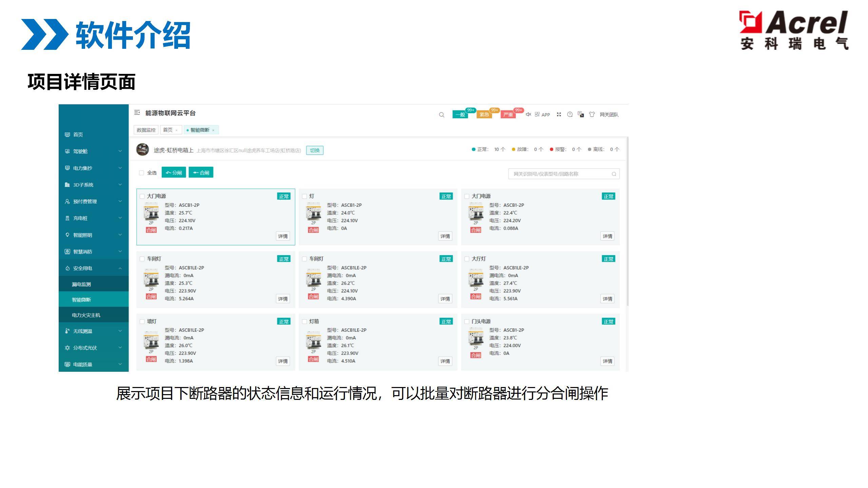The height and width of the screenshot is (488, 868).
Task: Click the header search magnifier icon
Action: point(441,115)
